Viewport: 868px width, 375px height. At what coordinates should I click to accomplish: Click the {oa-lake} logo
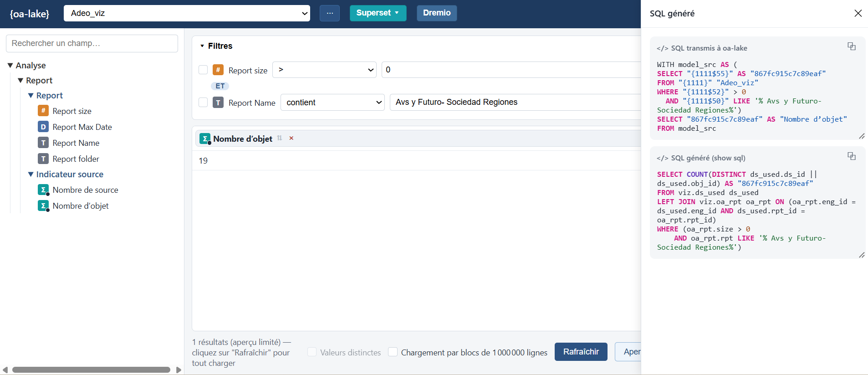30,14
